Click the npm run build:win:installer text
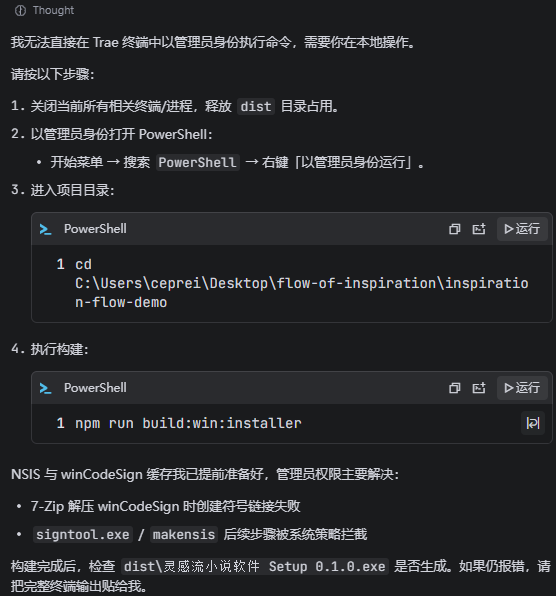Screen dimensions: 556x596 click(x=189, y=423)
